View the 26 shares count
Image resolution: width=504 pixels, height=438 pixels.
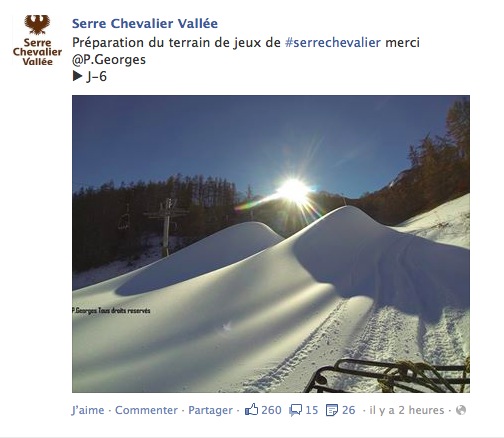tap(349, 410)
